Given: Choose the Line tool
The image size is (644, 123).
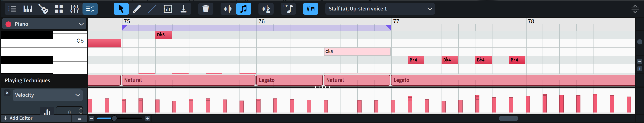Looking at the screenshot, I should (x=152, y=9).
